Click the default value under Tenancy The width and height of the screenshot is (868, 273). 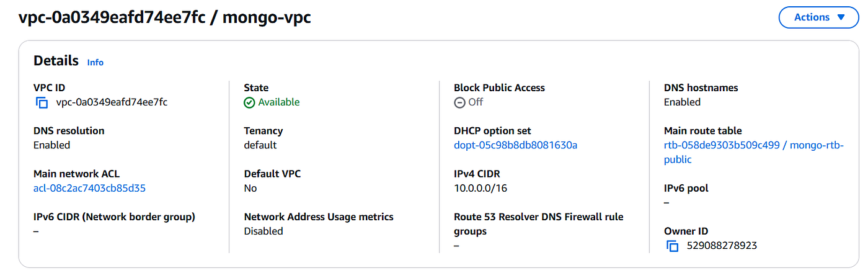coord(260,145)
